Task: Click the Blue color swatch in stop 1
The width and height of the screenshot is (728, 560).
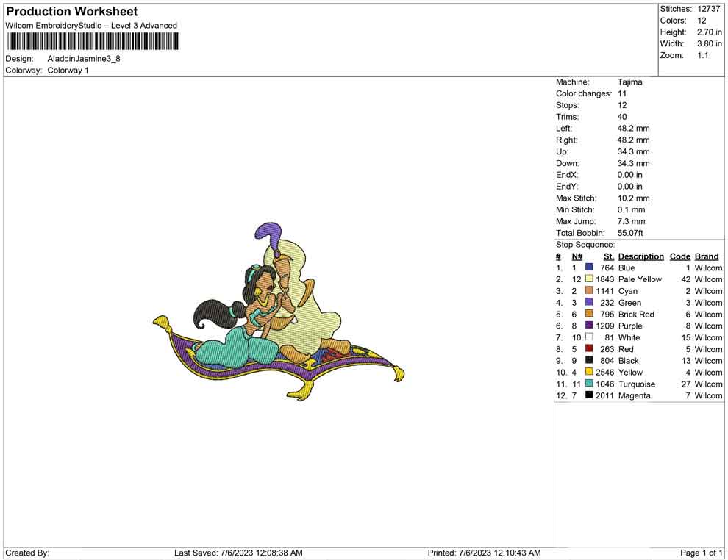Action: point(589,268)
